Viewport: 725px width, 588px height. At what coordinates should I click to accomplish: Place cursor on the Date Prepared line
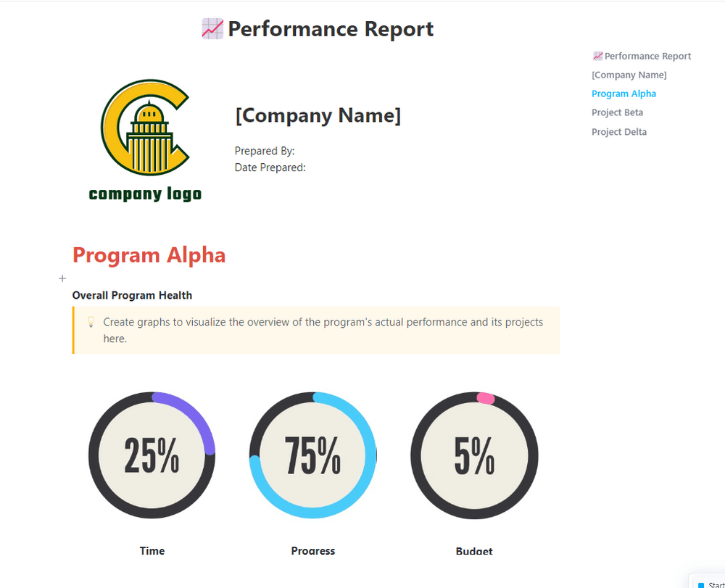pyautogui.click(x=270, y=167)
